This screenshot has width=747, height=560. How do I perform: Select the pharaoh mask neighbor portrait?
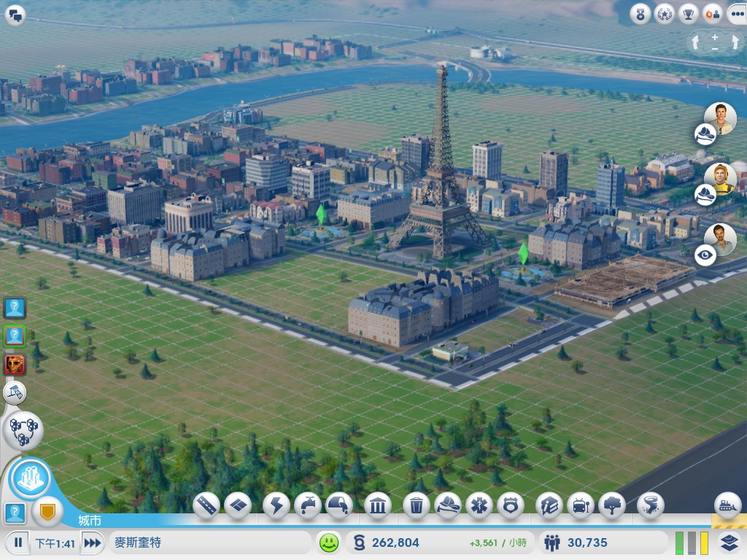[15, 365]
